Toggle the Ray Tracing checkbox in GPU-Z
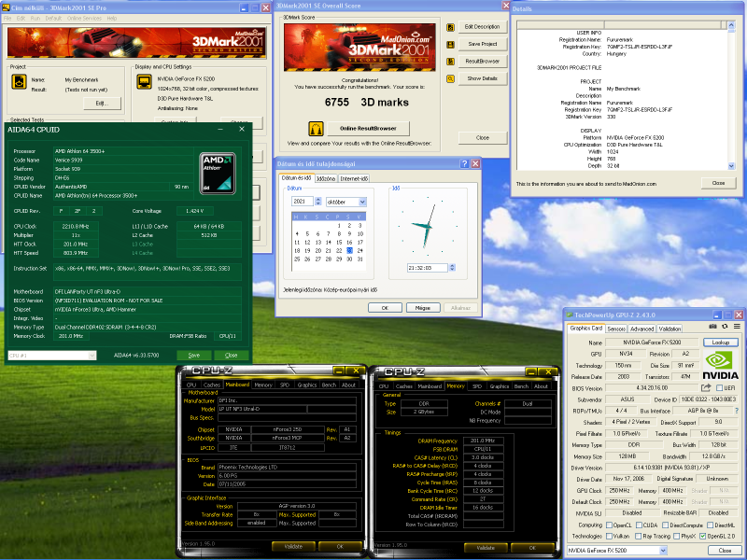The width and height of the screenshot is (747, 560). [639, 536]
